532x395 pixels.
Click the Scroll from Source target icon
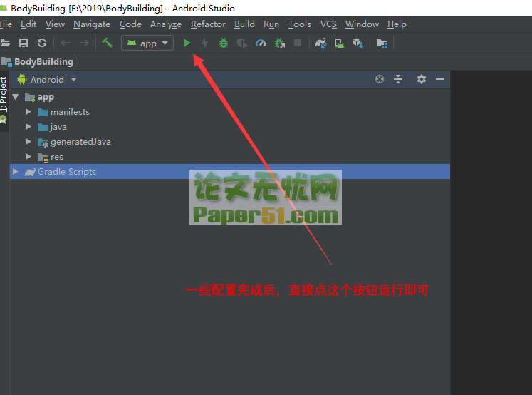(380, 79)
